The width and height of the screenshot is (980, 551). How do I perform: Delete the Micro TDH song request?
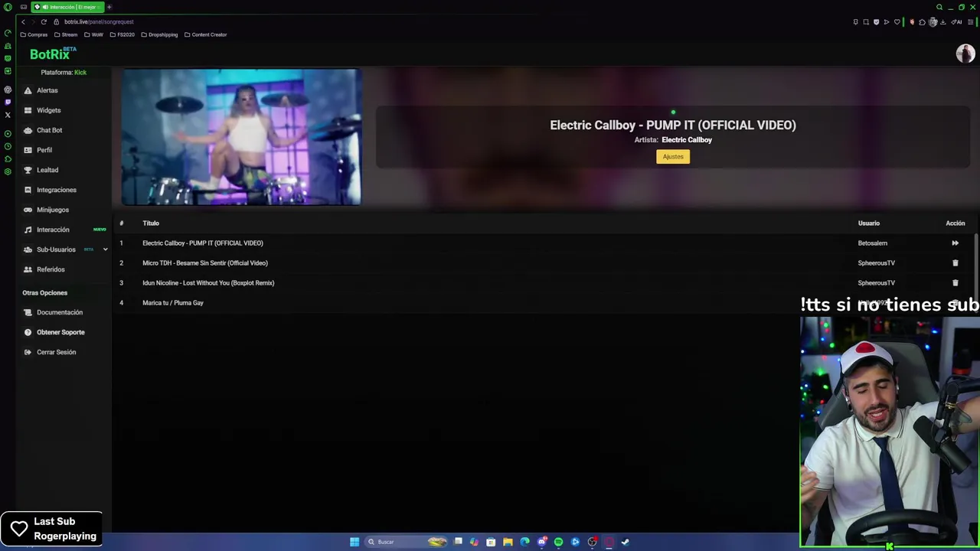(955, 263)
